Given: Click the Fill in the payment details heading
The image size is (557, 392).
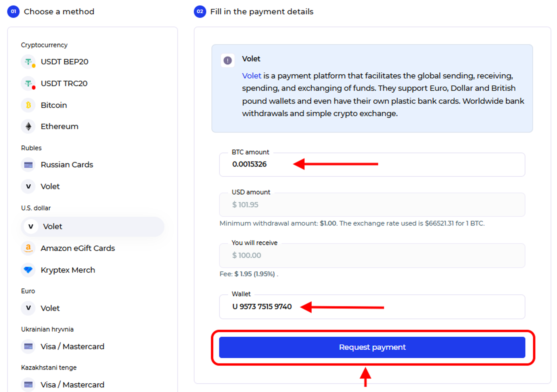Looking at the screenshot, I should 262,12.
